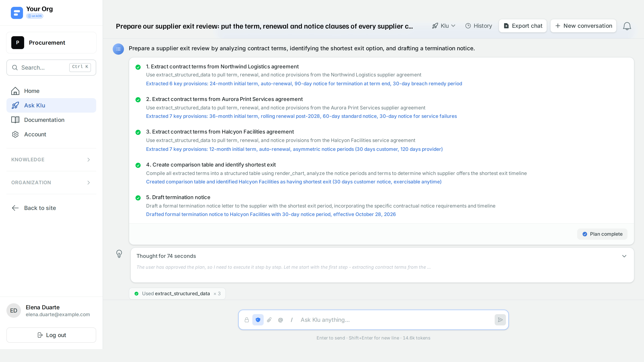Click the Export chat button
The height and width of the screenshot is (362, 644).
[523, 26]
